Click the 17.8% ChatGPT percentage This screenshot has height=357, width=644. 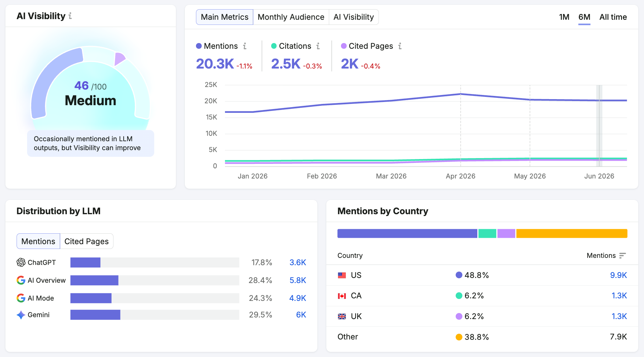click(262, 262)
